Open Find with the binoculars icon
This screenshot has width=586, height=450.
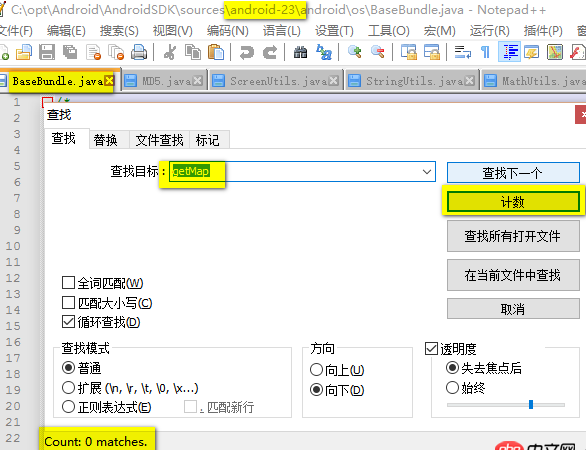pos(300,52)
